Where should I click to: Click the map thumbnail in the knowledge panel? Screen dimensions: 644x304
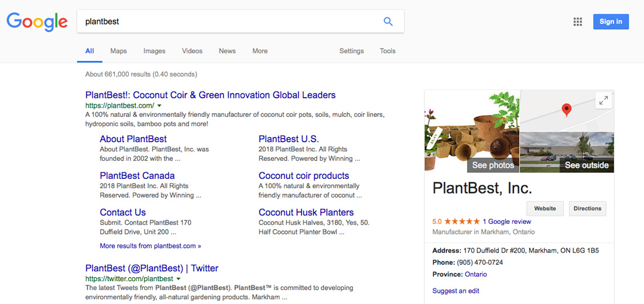click(567, 110)
